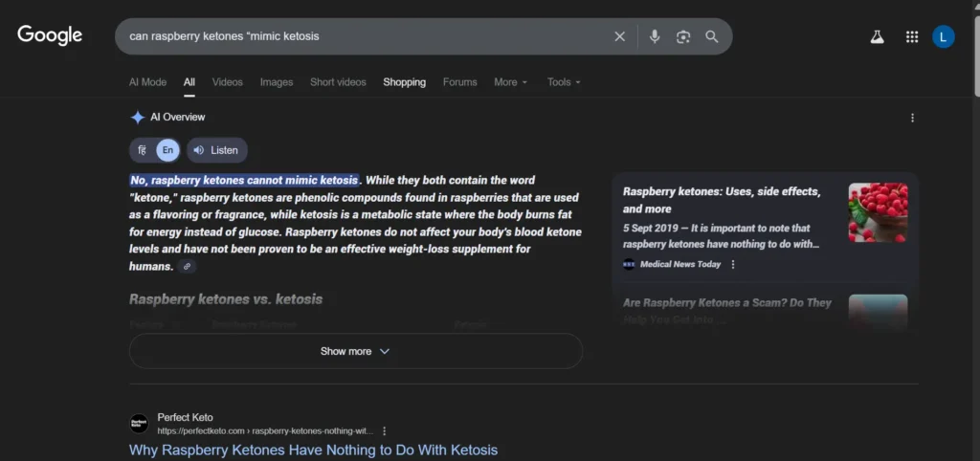Open AI Overview three-dot options menu

pos(912,118)
